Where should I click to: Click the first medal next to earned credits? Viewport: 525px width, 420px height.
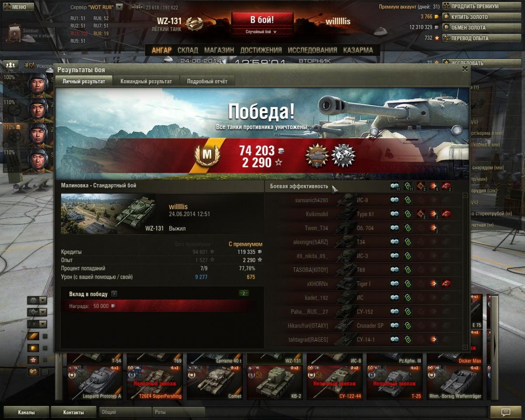(317, 156)
